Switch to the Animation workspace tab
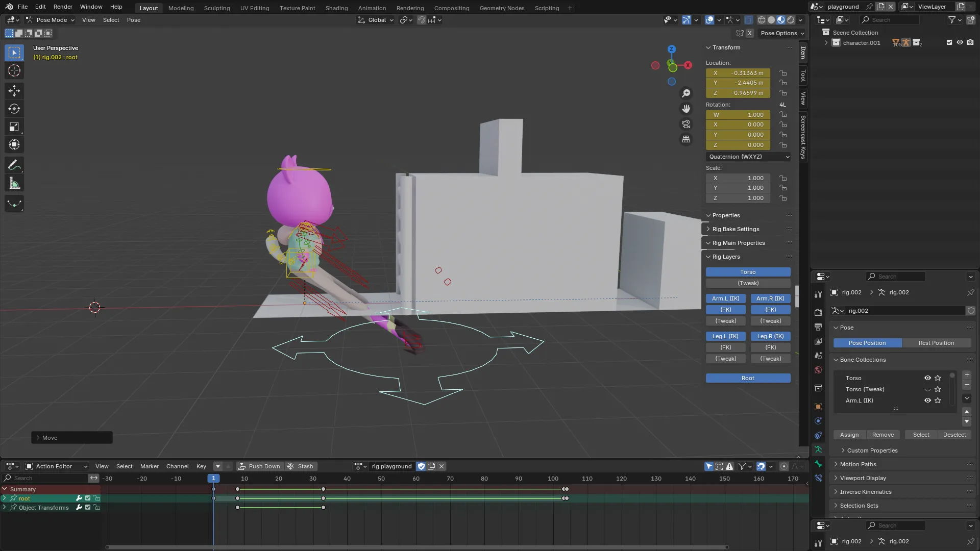 372,8
